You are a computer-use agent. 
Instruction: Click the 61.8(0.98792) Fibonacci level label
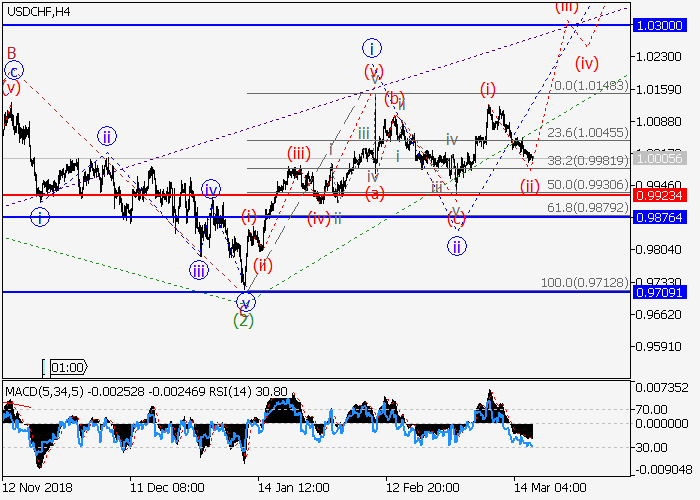tap(592, 206)
